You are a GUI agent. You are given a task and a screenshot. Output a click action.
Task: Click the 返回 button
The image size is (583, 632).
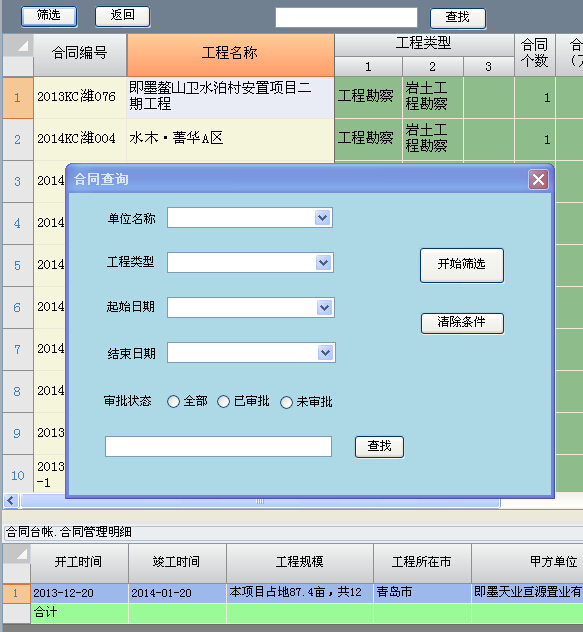pos(123,16)
